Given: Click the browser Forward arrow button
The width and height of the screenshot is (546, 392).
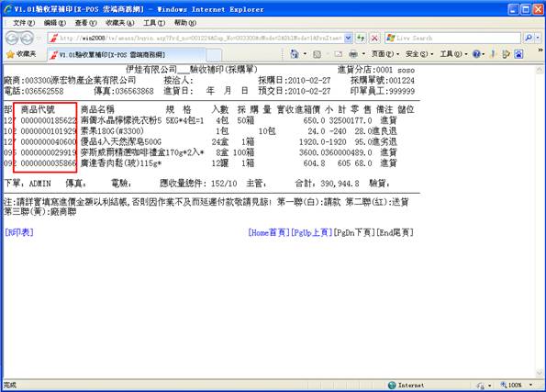Looking at the screenshot, I should (27, 38).
